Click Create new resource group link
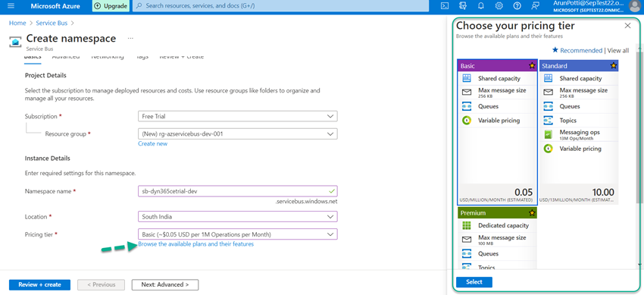 tap(153, 144)
